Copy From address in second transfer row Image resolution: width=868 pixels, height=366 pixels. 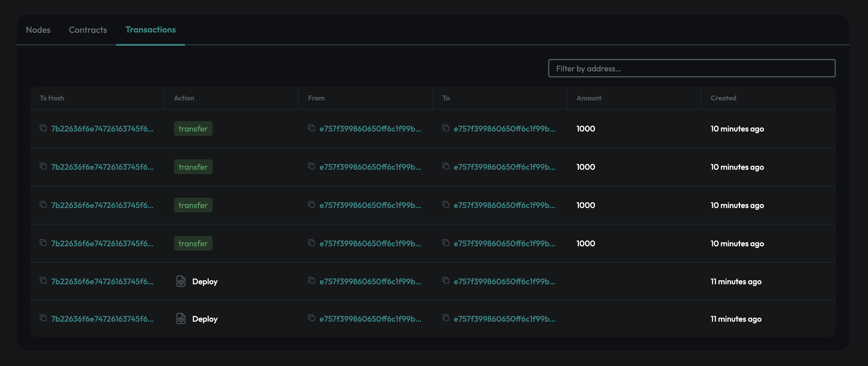pos(311,166)
